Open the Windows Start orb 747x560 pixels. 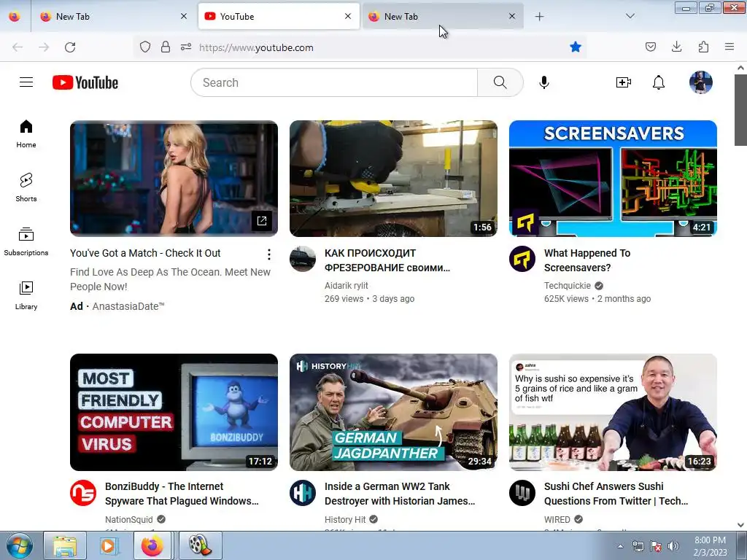[x=20, y=545]
